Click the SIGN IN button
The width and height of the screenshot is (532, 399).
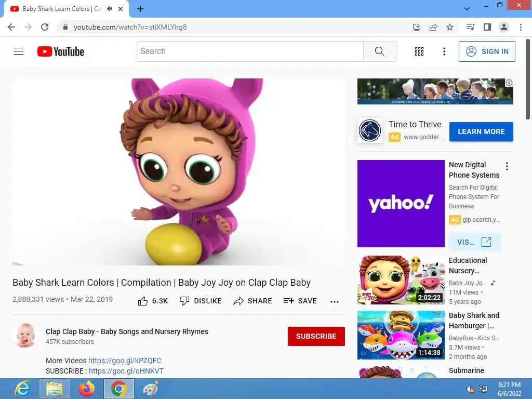[487, 51]
